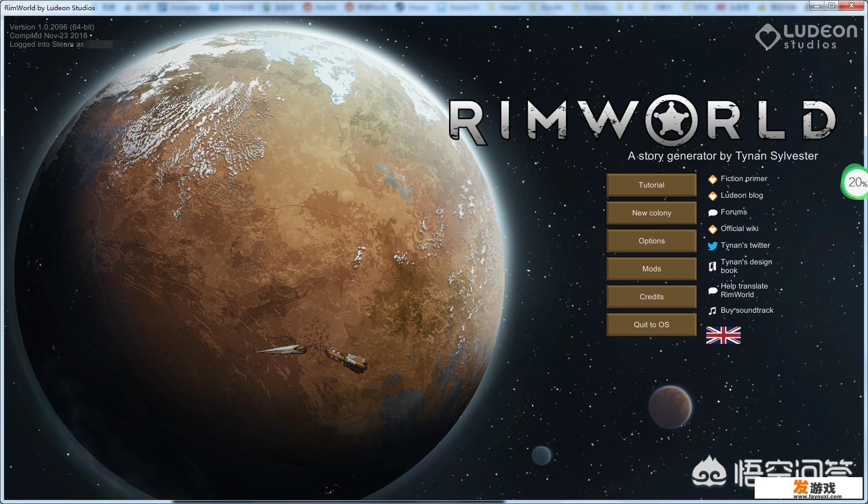
Task: Open the Official wiki link
Action: point(740,228)
